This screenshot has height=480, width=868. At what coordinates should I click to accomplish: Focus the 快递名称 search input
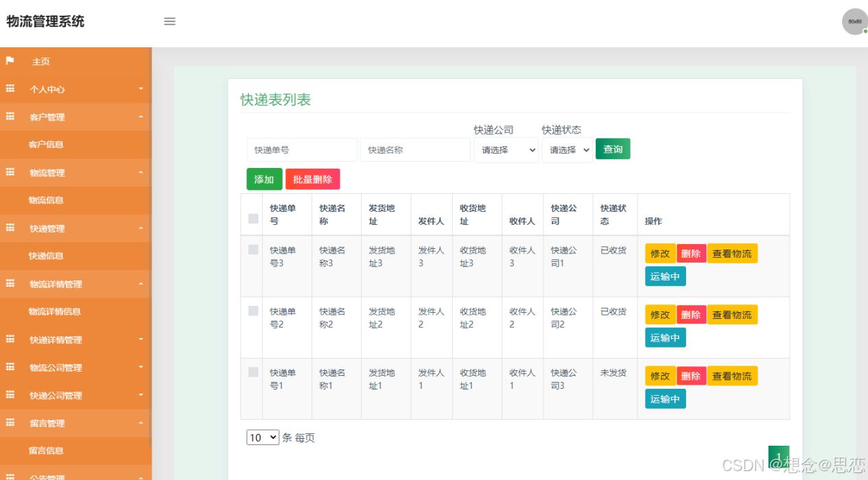(415, 149)
